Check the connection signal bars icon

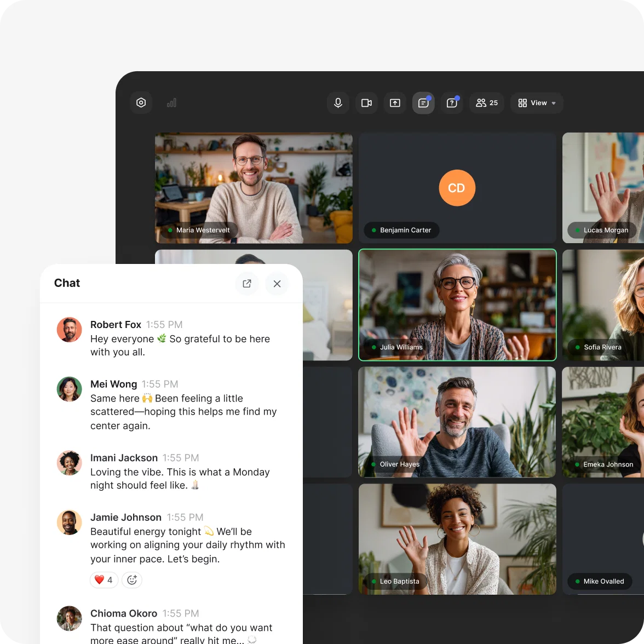click(x=172, y=103)
